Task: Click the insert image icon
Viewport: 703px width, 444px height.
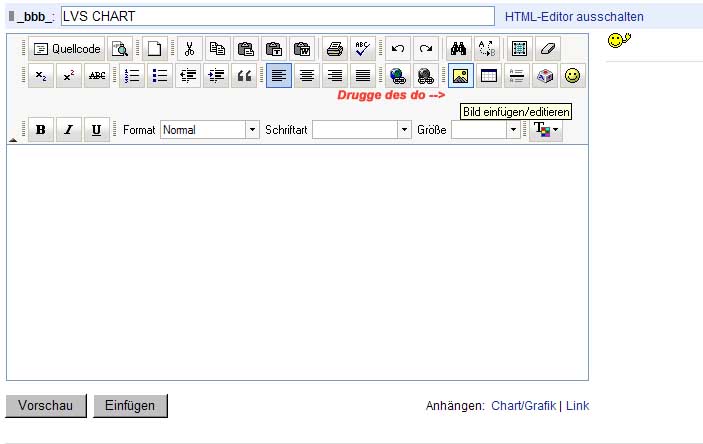Action: click(460, 76)
